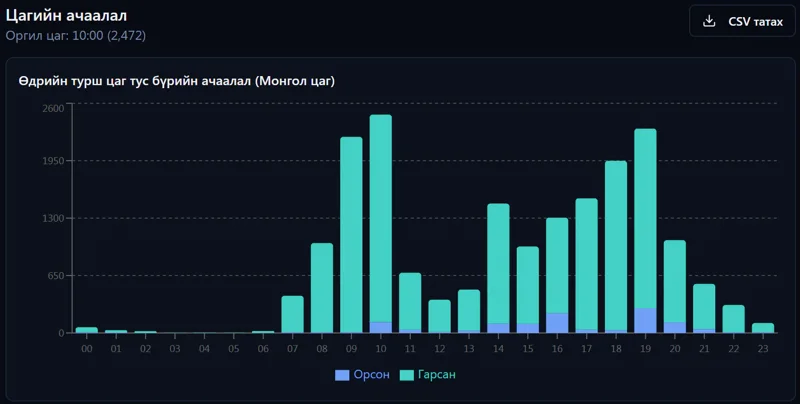Toggle the Гарсан series in the legend
This screenshot has width=800, height=404.
coord(427,375)
